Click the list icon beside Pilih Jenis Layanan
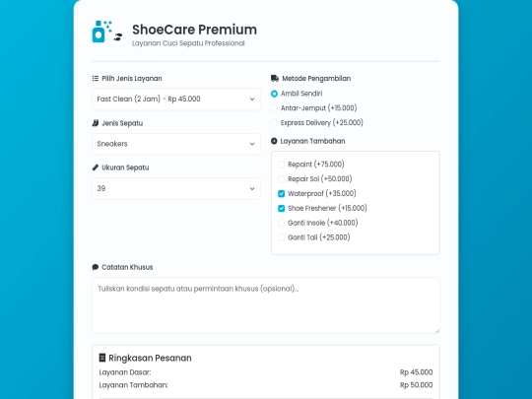Screen dimensions: 532x399 [x=96, y=79]
